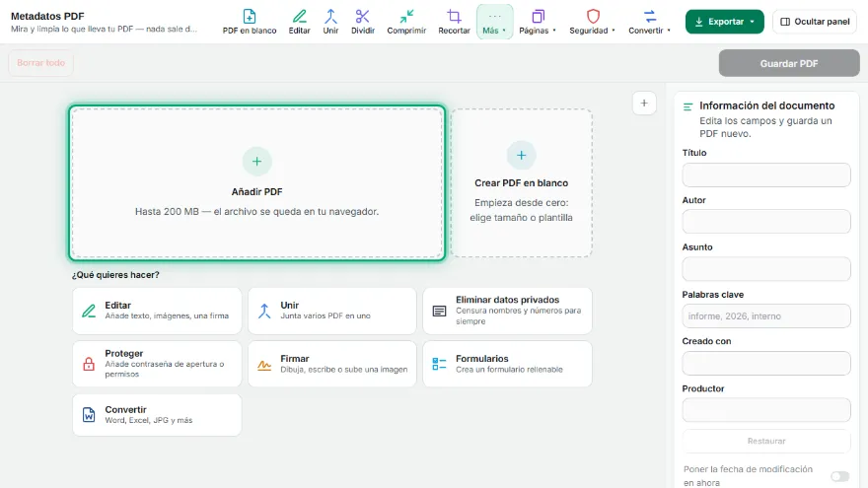Select the Recortar crop tool
Viewport: 868px width, 488px height.
pyautogui.click(x=454, y=22)
